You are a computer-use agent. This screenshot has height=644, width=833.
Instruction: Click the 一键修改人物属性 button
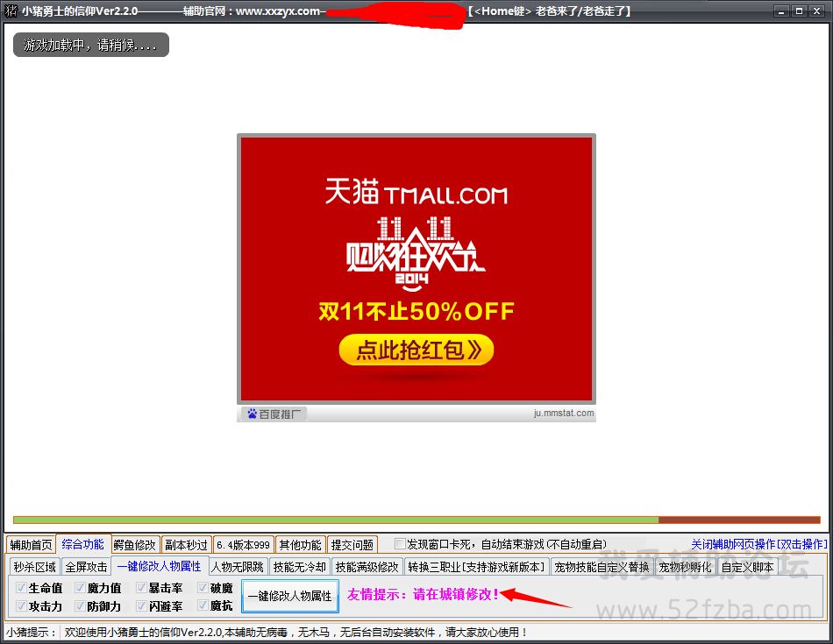tap(290, 596)
